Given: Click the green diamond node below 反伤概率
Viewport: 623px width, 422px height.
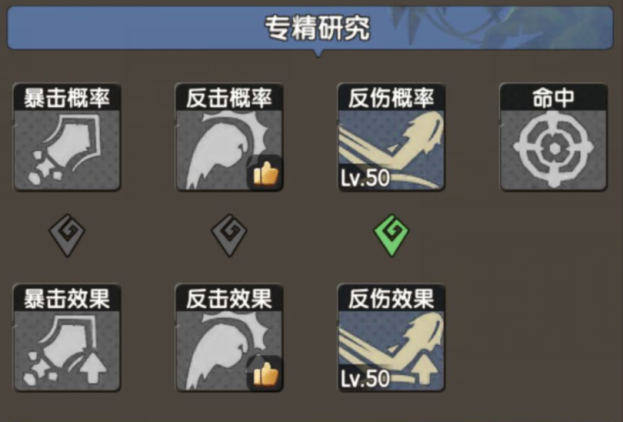Looking at the screenshot, I should (x=391, y=235).
